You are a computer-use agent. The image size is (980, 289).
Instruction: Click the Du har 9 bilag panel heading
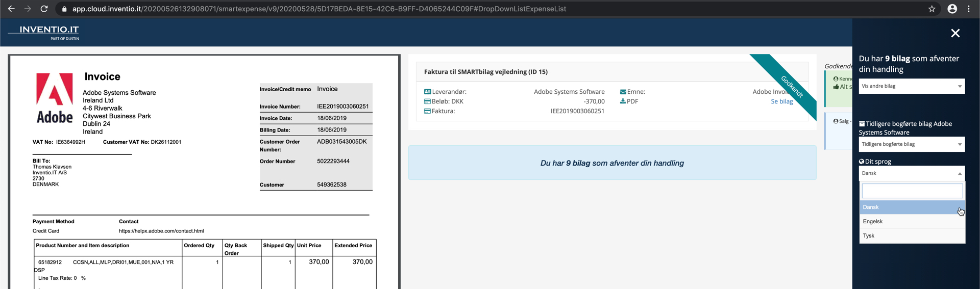click(x=909, y=64)
